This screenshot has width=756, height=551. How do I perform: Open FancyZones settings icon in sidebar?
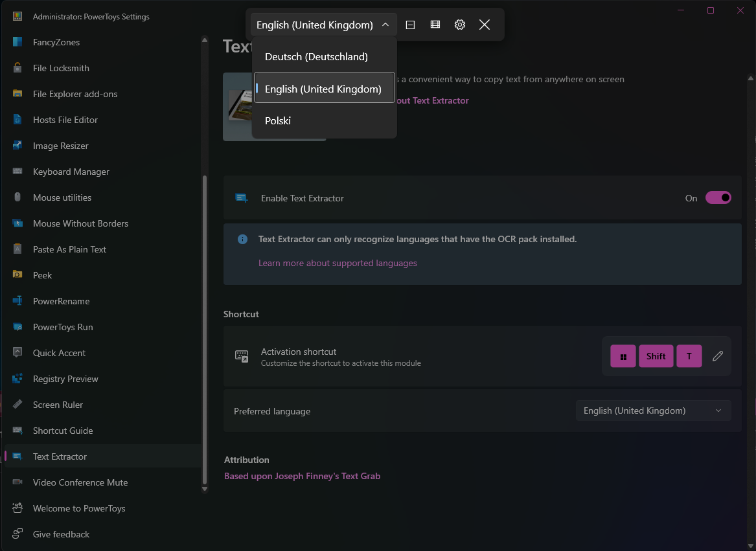point(17,42)
